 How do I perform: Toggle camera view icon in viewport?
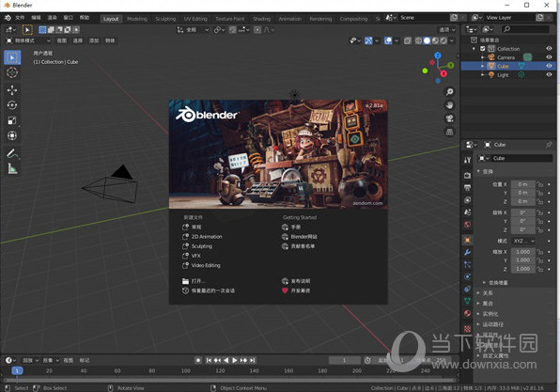tap(450, 118)
